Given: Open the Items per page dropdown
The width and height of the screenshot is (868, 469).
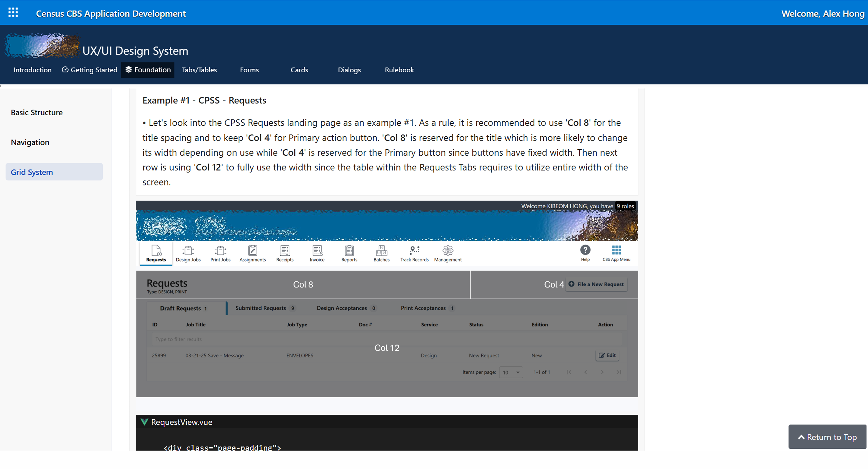Looking at the screenshot, I should 511,372.
